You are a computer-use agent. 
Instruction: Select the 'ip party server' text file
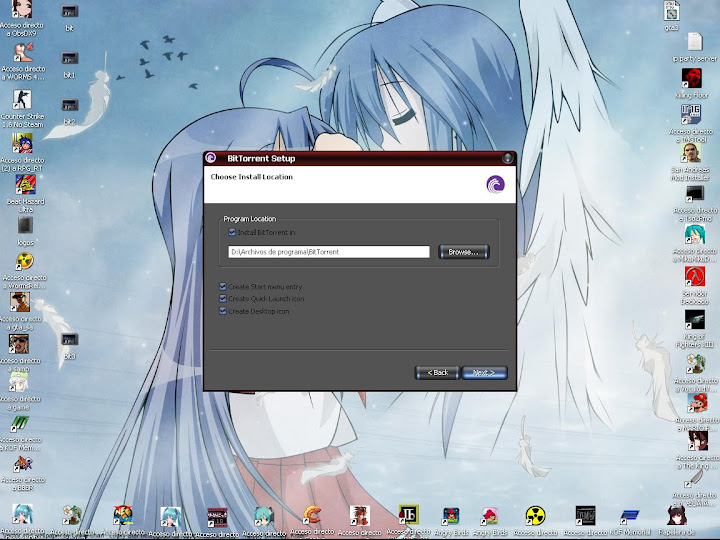pyautogui.click(x=695, y=42)
